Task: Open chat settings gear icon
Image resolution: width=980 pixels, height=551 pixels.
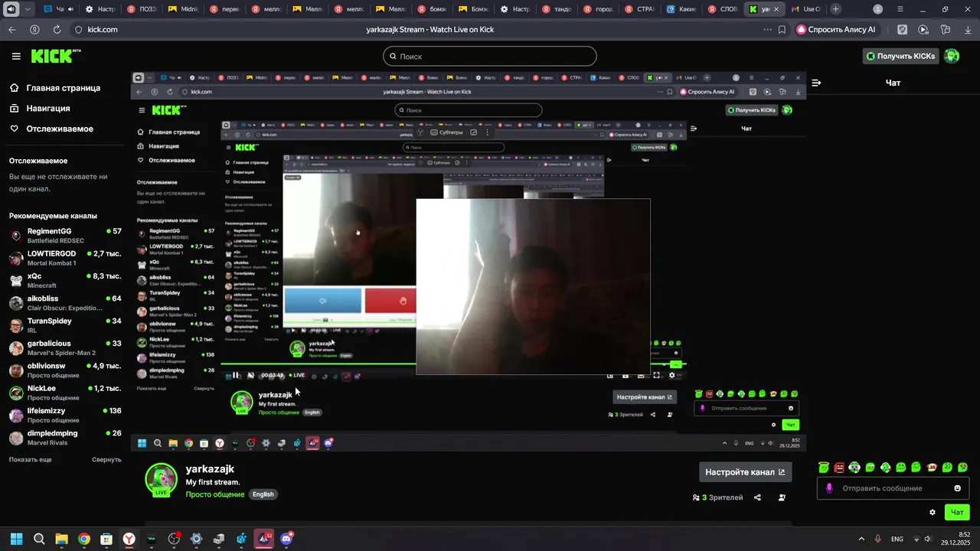Action: (932, 512)
